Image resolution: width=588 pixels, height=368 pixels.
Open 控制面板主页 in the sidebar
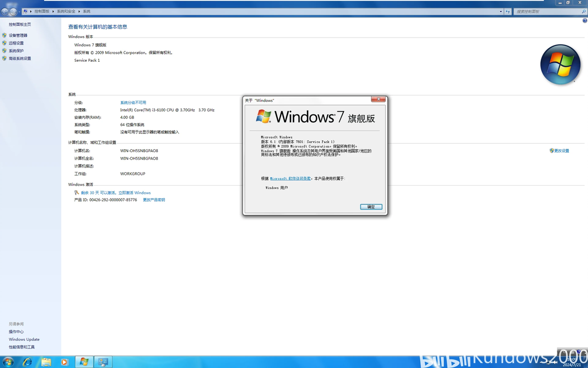(20, 24)
